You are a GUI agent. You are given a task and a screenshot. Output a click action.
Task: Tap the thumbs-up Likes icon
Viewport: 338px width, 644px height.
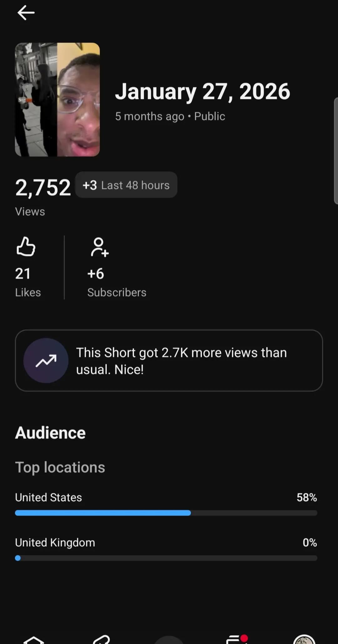pyautogui.click(x=26, y=247)
